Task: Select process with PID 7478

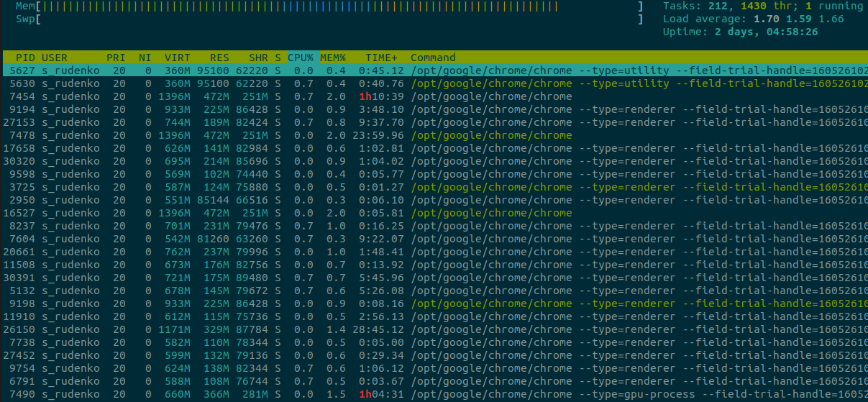Action: click(434, 135)
